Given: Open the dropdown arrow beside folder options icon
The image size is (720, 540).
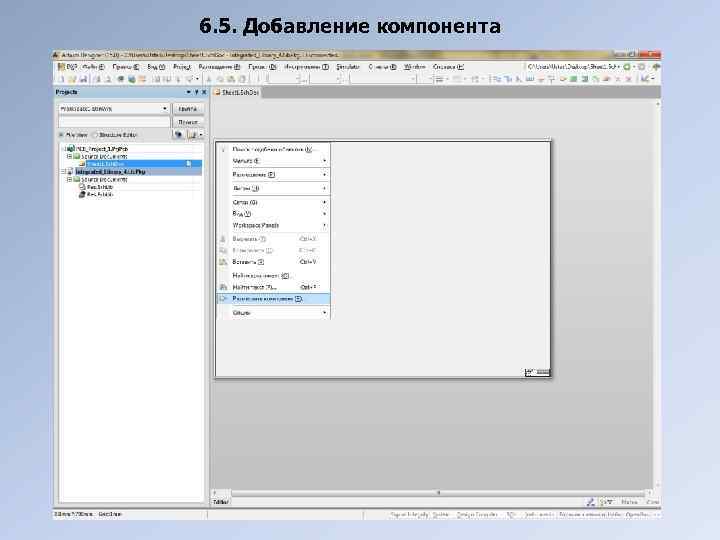Looking at the screenshot, I should coord(201,135).
